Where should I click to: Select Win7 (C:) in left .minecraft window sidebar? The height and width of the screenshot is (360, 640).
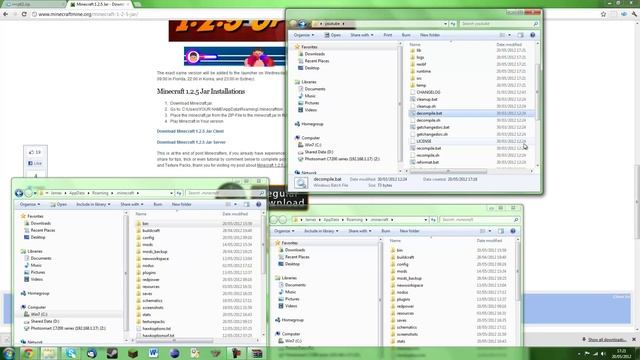point(39,314)
